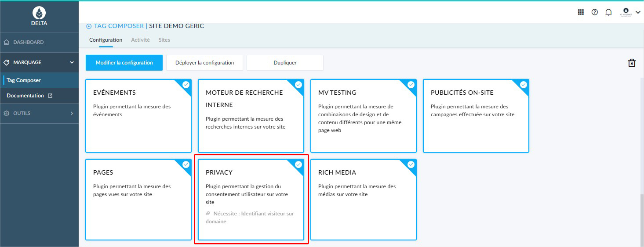Click the Delta logo in sidebar
This screenshot has height=247, width=644.
pyautogui.click(x=39, y=14)
